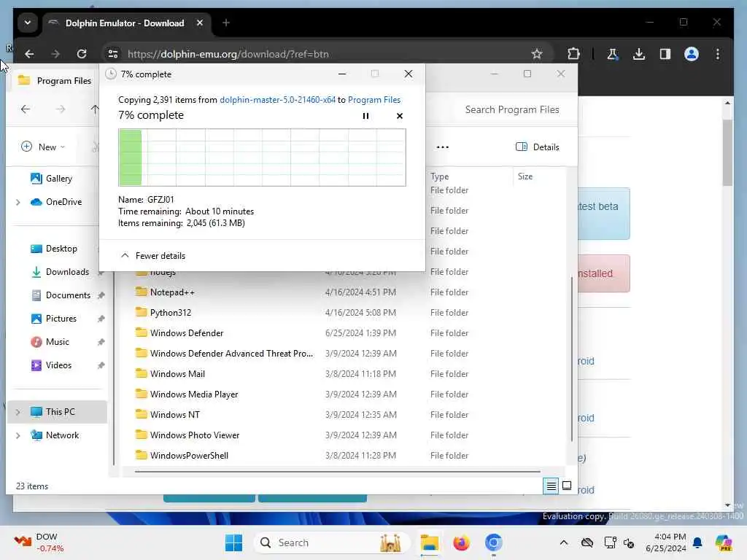The image size is (747, 560).
Task: Select Gallery in the navigation pane
Action: click(x=58, y=179)
